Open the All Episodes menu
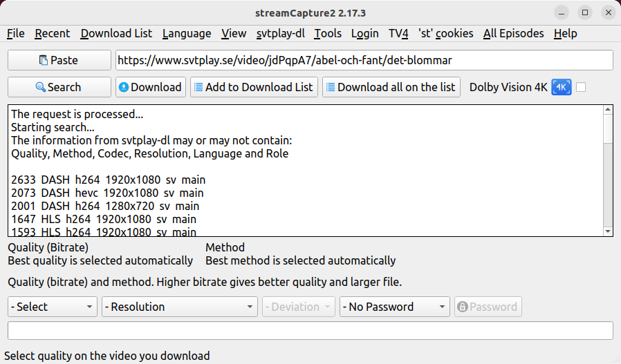Image resolution: width=621 pixels, height=364 pixels. click(513, 34)
